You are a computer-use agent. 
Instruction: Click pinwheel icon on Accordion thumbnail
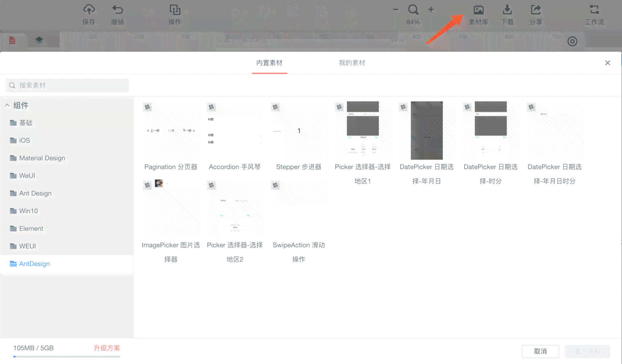(211, 107)
